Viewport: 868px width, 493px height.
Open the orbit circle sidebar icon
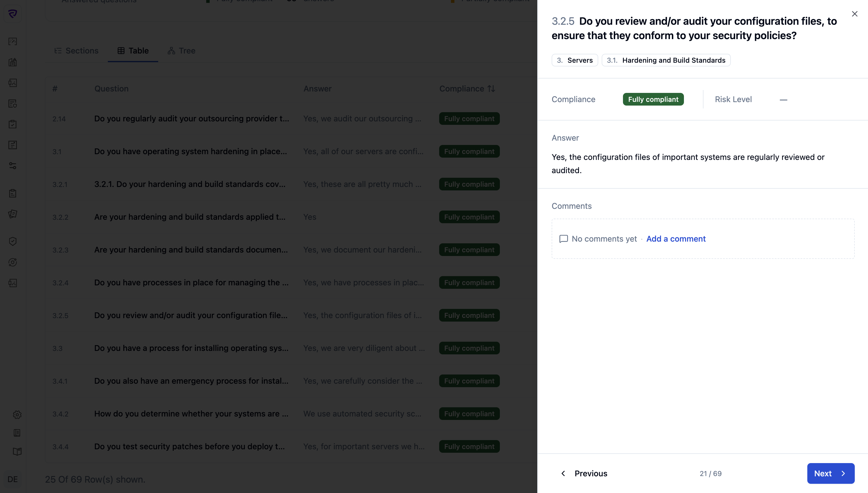point(13,262)
